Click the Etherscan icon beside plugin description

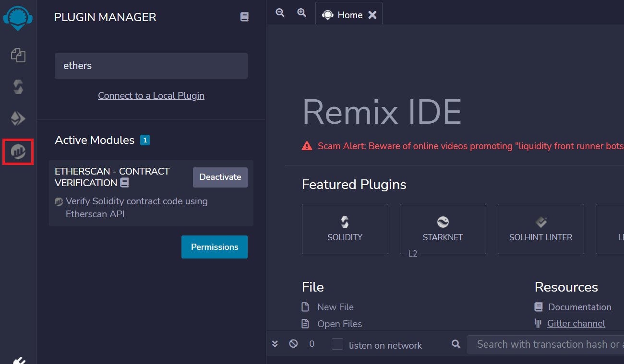[x=59, y=201]
